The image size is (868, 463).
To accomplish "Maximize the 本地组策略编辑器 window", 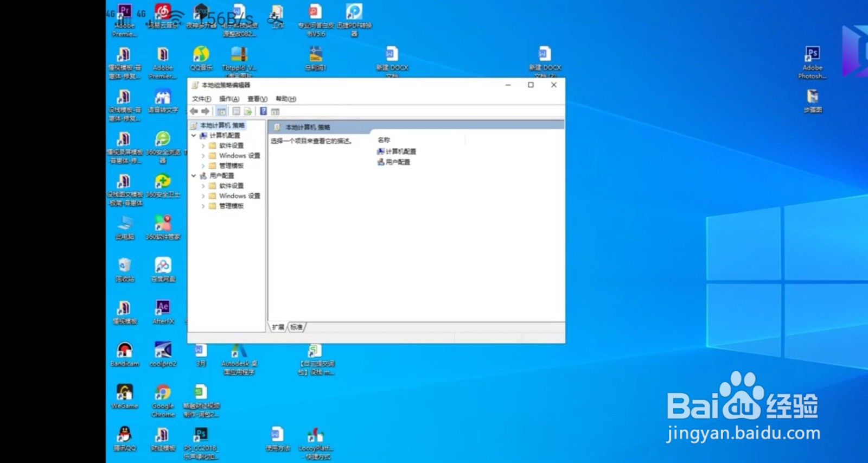I will click(x=531, y=85).
